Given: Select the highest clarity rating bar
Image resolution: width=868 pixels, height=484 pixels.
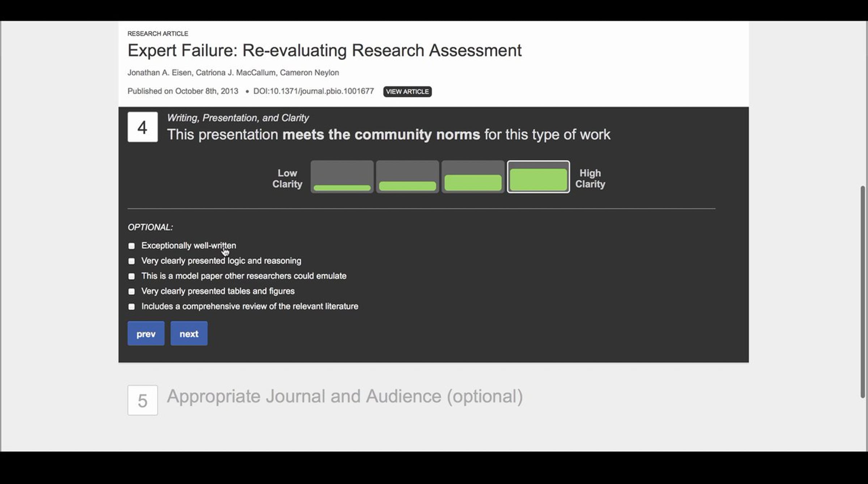Looking at the screenshot, I should coord(538,177).
